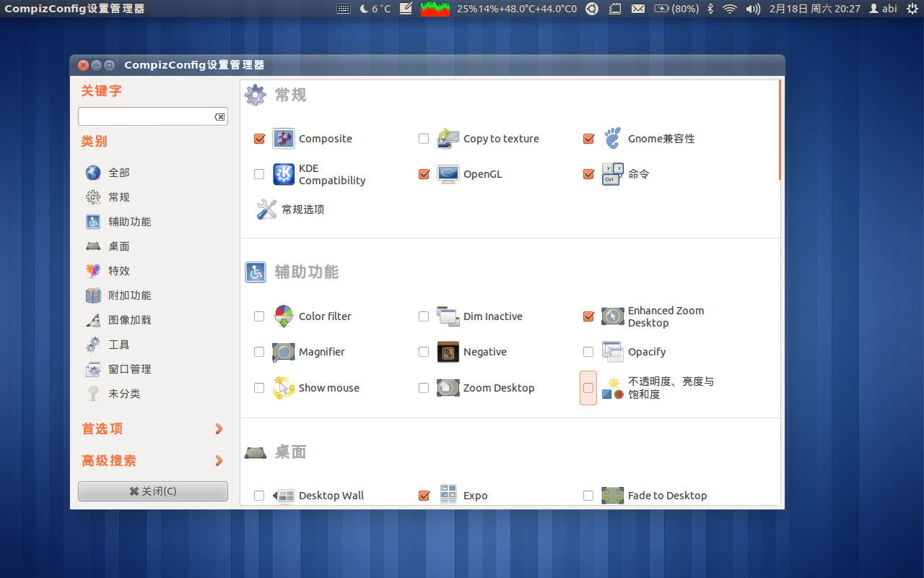Open the abi user menu
The image size is (924, 578).
pos(883,9)
